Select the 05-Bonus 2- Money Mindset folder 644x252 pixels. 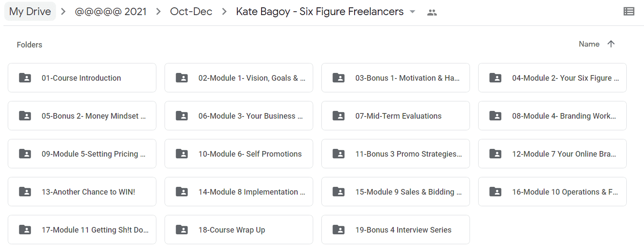click(x=82, y=116)
